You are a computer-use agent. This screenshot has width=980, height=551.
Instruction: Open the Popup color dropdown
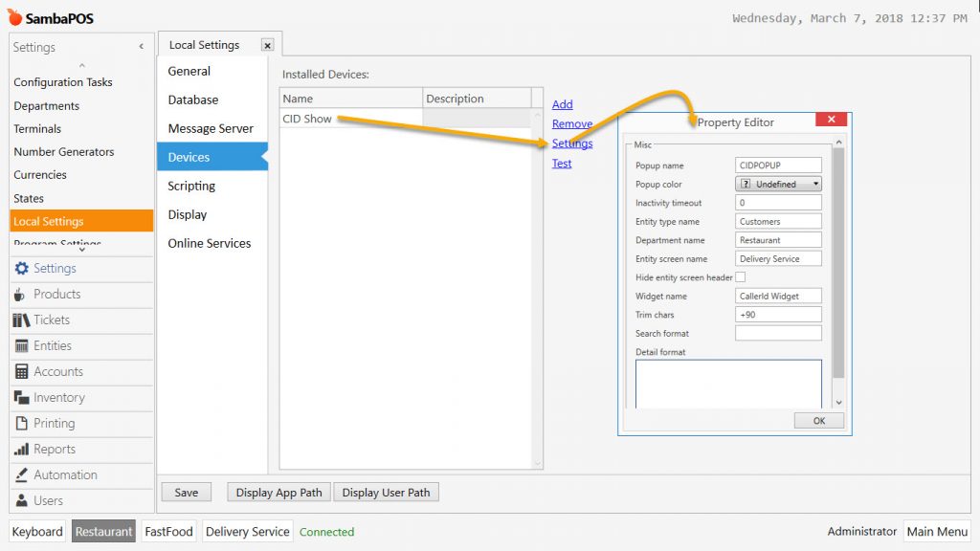778,184
